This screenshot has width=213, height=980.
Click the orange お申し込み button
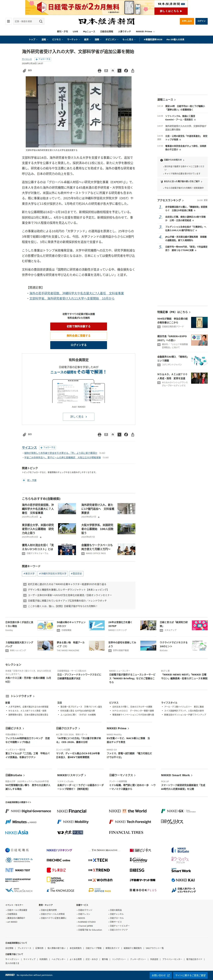click(x=187, y=21)
